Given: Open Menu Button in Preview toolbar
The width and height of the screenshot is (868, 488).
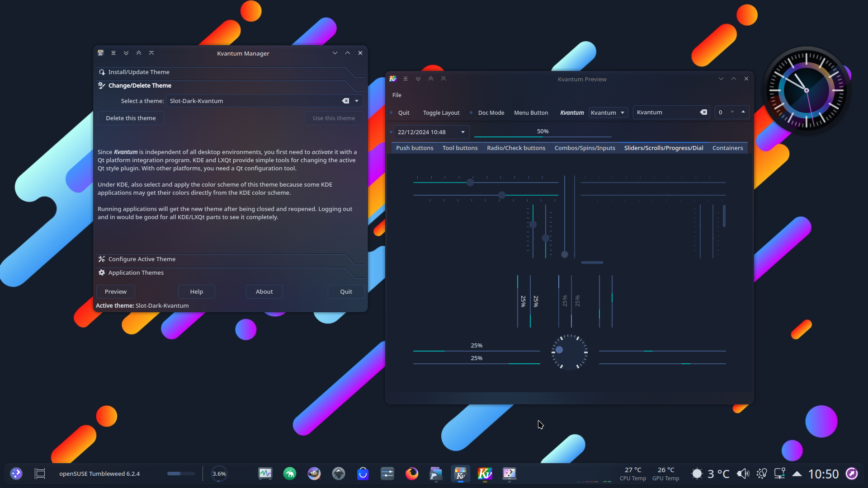Looking at the screenshot, I should (x=531, y=113).
